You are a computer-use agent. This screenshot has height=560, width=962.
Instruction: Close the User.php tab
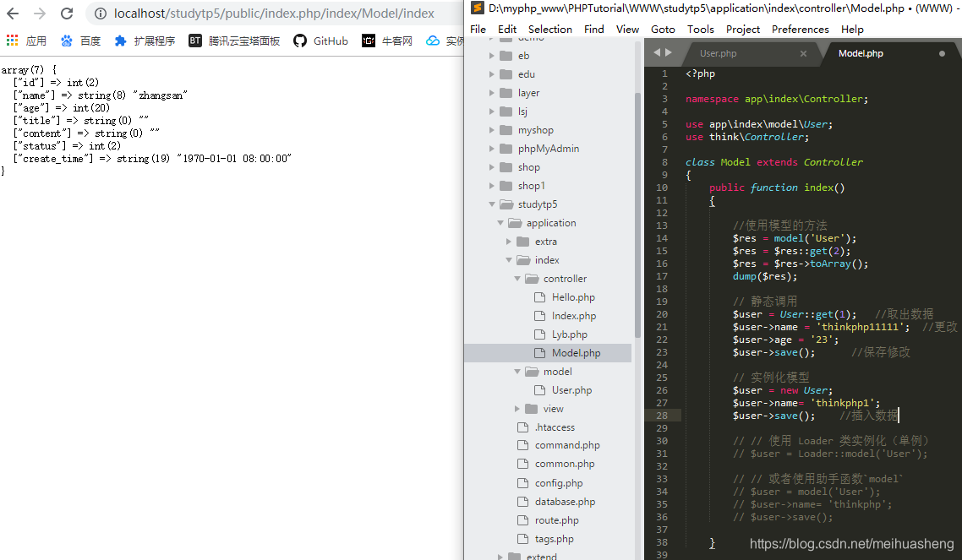coord(803,52)
